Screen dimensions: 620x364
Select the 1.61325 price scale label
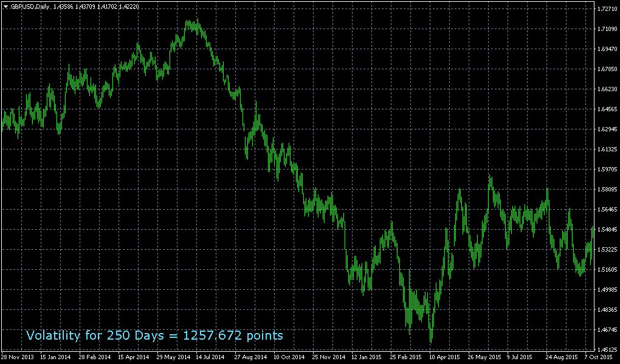pos(608,149)
